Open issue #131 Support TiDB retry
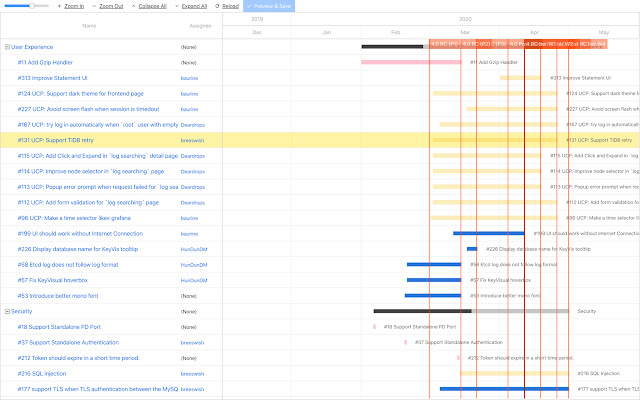Screen dimensions: 640x400 56,140
